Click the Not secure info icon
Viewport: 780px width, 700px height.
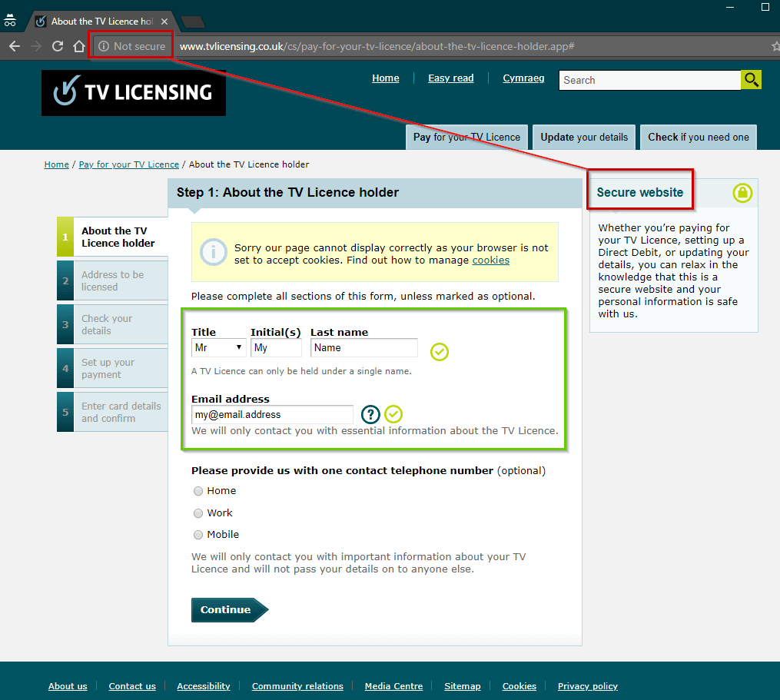point(103,45)
